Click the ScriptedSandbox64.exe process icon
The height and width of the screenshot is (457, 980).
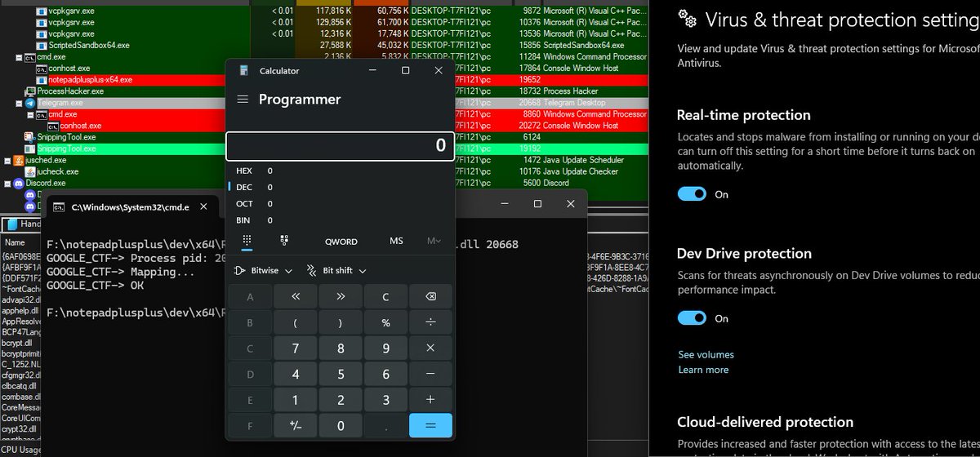[41, 46]
